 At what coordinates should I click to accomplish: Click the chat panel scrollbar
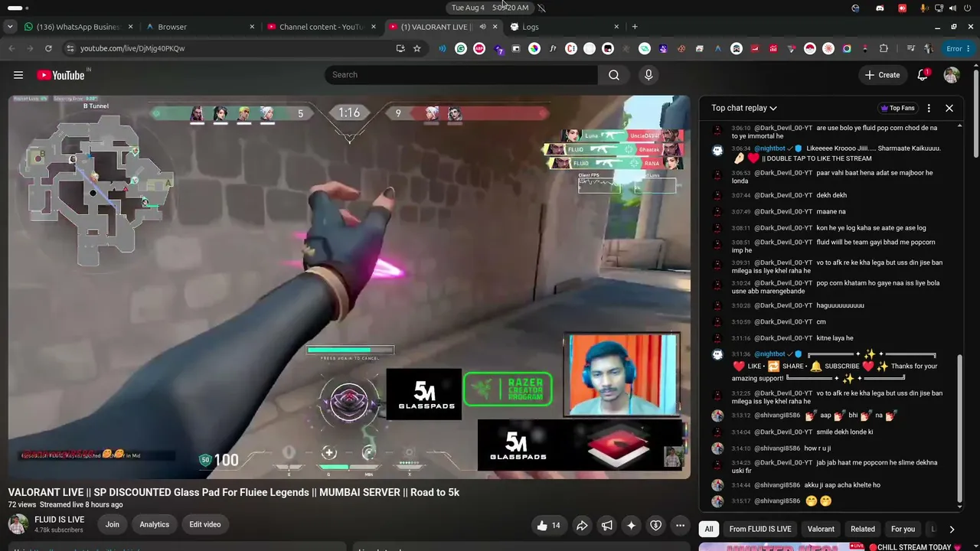point(960,429)
